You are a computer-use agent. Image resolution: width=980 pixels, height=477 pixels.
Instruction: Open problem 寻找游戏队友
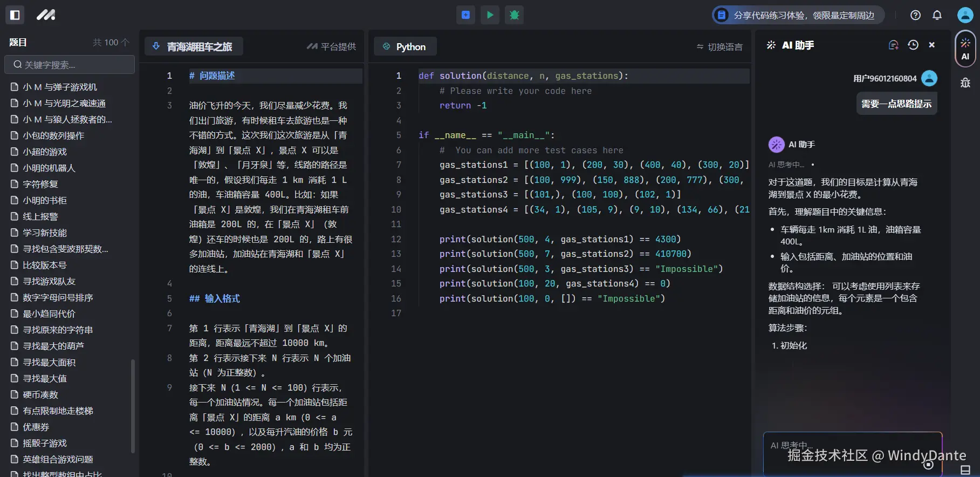49,281
